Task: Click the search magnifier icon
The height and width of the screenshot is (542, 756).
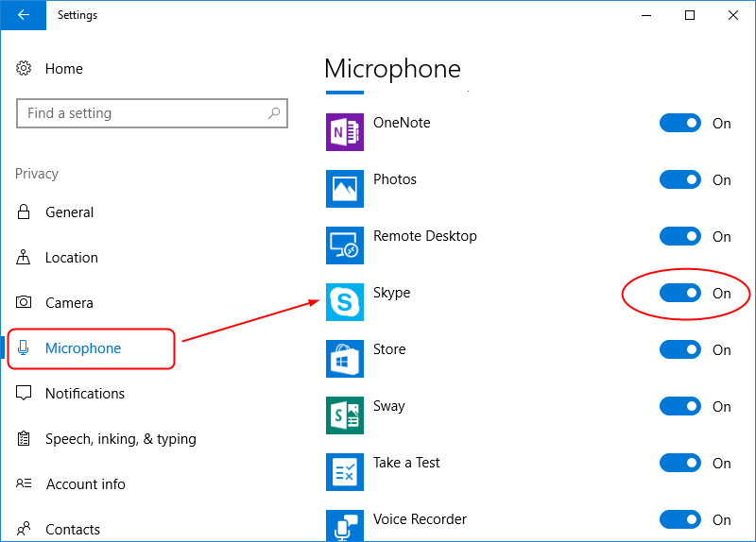Action: tap(274, 113)
